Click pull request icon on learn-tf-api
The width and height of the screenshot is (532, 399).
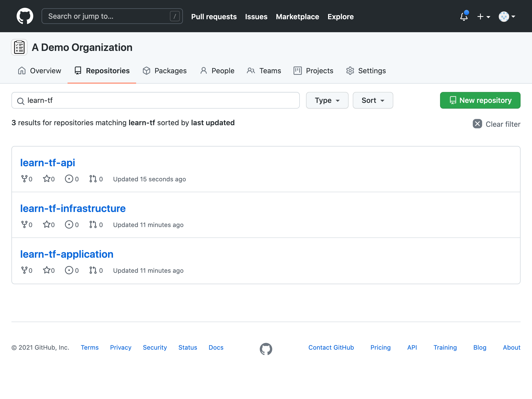93,179
